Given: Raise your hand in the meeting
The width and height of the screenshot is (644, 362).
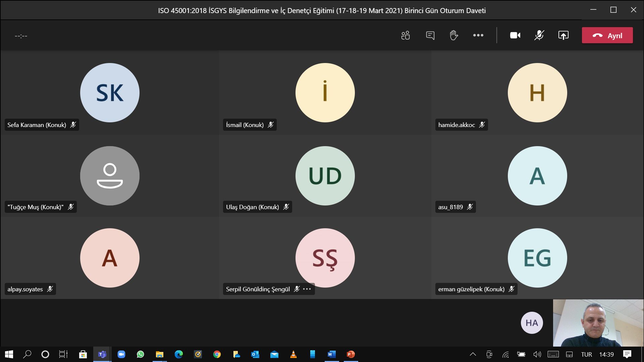Looking at the screenshot, I should click(x=454, y=35).
